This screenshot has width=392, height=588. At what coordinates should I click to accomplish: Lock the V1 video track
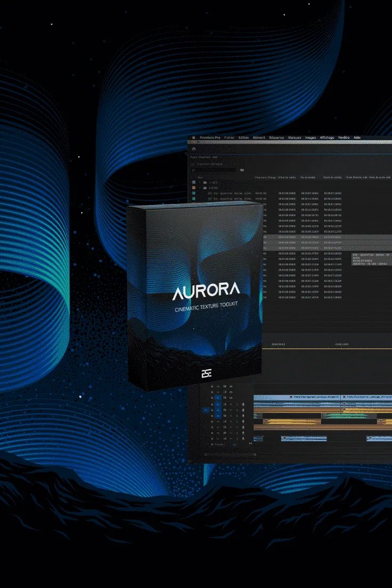[212, 398]
